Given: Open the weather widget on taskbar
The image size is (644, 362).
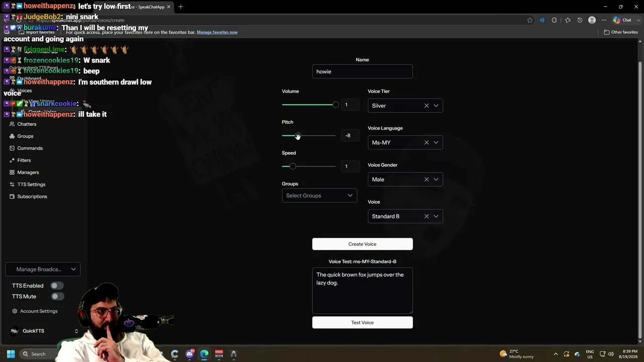Looking at the screenshot, I should [x=516, y=354].
